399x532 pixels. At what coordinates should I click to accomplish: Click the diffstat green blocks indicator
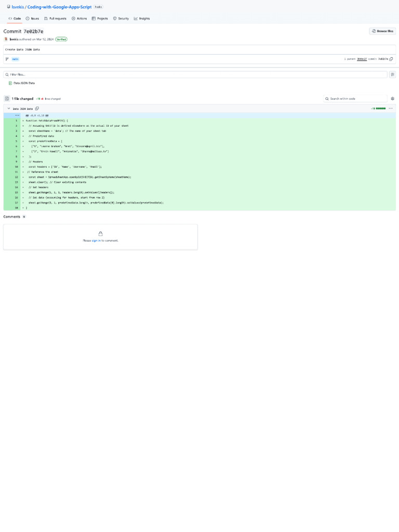pyautogui.click(x=381, y=109)
